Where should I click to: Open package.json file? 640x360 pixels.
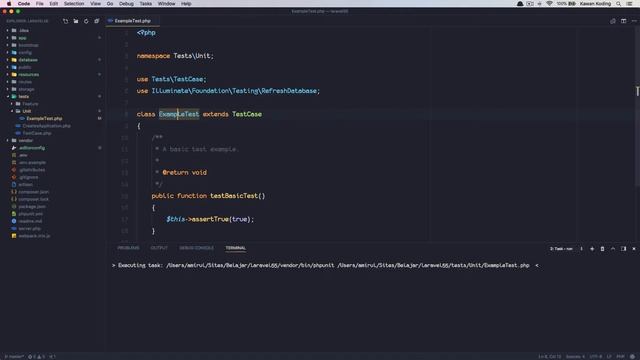click(x=32, y=207)
